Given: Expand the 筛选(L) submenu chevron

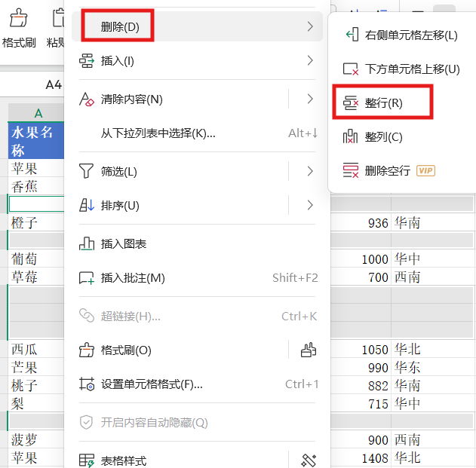Looking at the screenshot, I should tap(310, 171).
